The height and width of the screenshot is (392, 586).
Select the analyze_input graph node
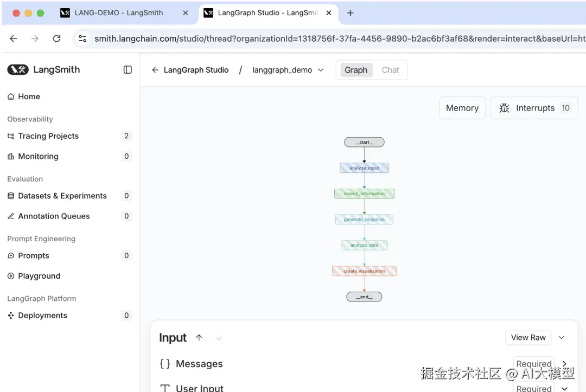364,168
